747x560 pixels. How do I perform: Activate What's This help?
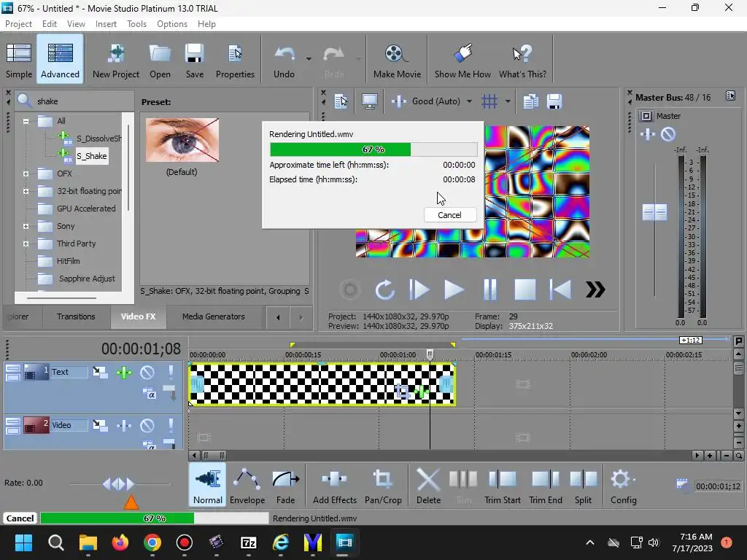click(522, 60)
